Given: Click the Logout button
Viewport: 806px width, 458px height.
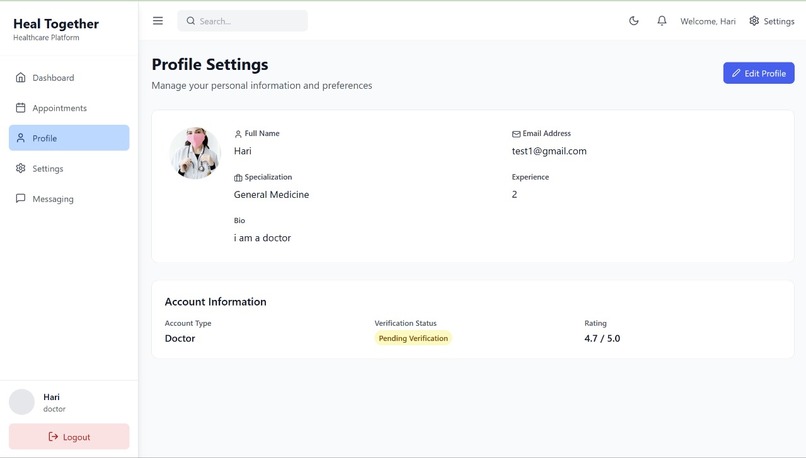Looking at the screenshot, I should tap(69, 436).
